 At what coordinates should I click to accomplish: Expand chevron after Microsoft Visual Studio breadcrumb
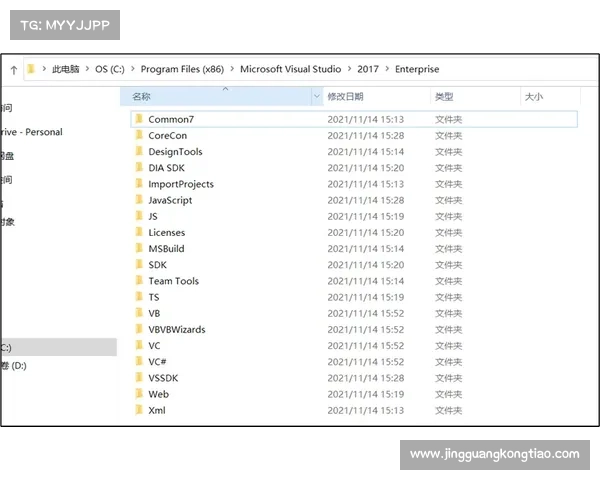click(349, 69)
